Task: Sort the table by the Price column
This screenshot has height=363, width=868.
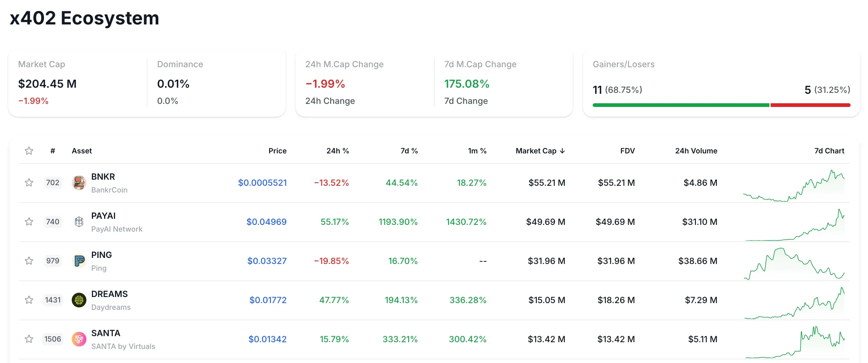Action: [277, 151]
